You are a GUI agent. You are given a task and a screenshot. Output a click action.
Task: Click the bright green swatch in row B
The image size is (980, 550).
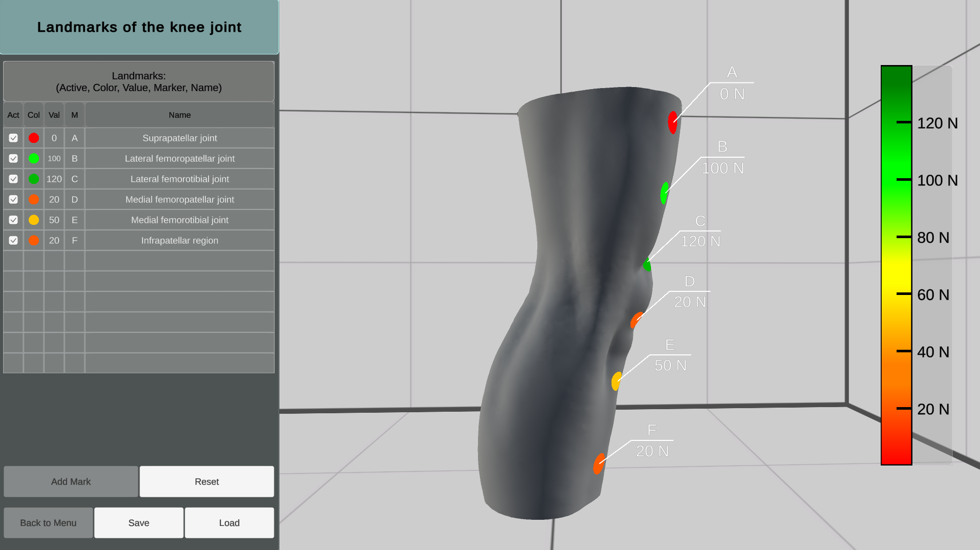[x=34, y=159]
